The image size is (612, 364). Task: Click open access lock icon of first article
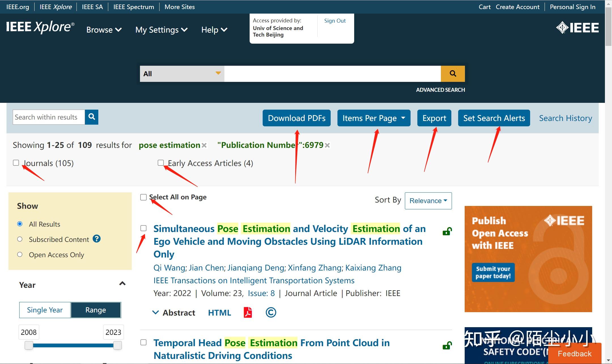447,231
